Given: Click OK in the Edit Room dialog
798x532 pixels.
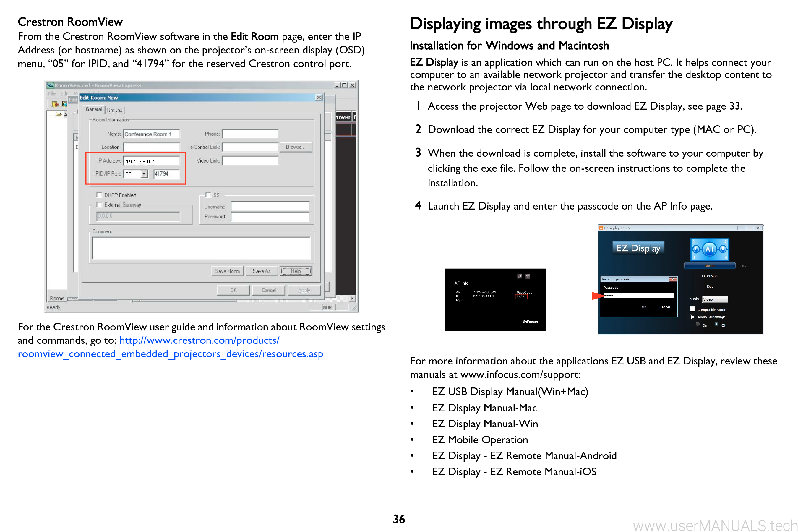Looking at the screenshot, I should tap(233, 291).
